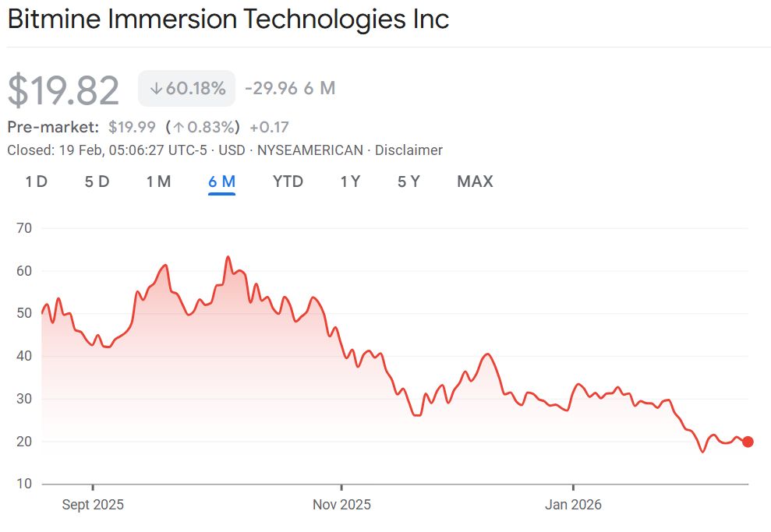Switch to the 1 D time range

(36, 181)
